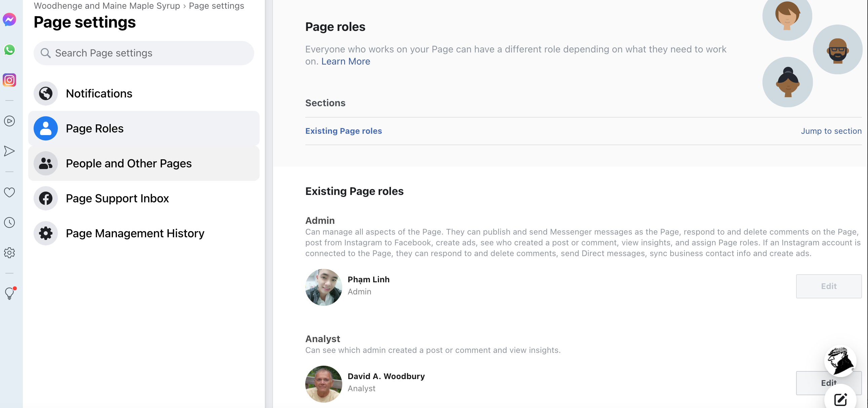Click the lightbulb tips icon
The image size is (868, 408).
click(9, 293)
